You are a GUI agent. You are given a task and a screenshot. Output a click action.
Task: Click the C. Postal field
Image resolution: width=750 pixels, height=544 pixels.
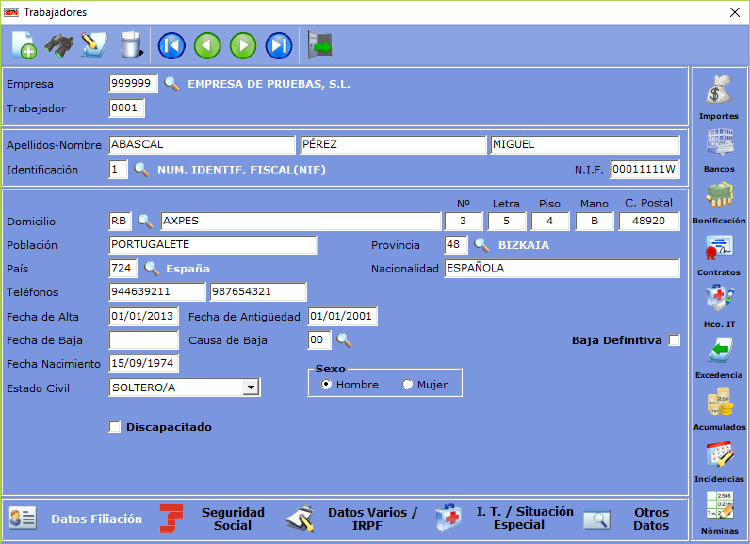649,221
